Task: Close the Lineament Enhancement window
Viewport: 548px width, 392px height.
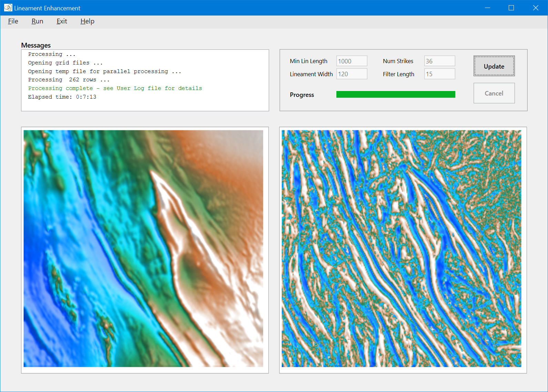Action: (x=535, y=8)
